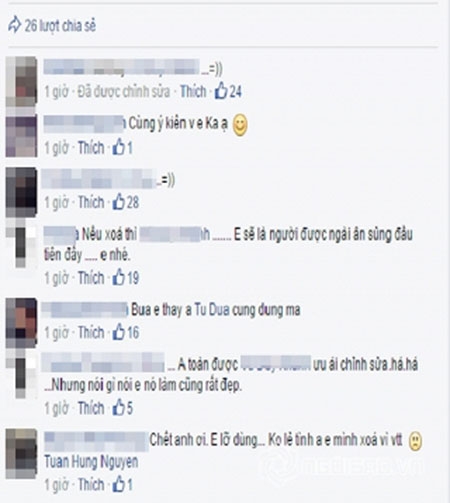Like the Nếu xoá thì comment with Thích
This screenshot has width=450, height=503.
pos(91,278)
